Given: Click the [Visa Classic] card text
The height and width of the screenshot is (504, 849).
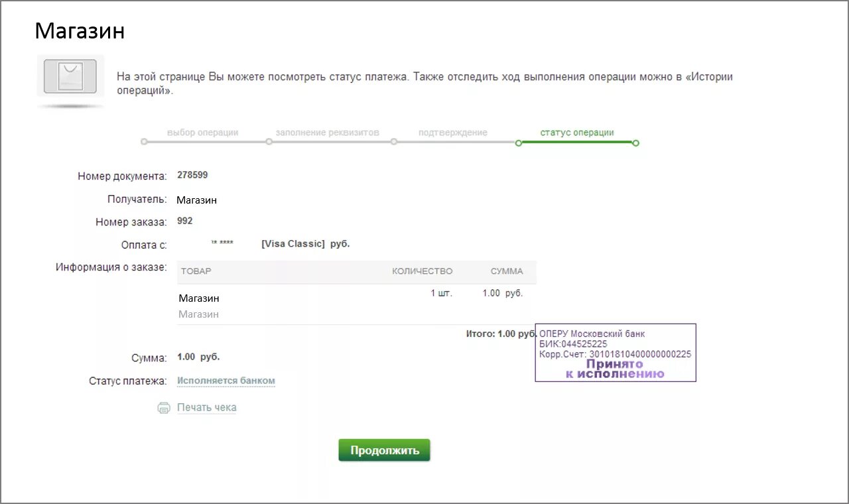Looking at the screenshot, I should point(293,244).
